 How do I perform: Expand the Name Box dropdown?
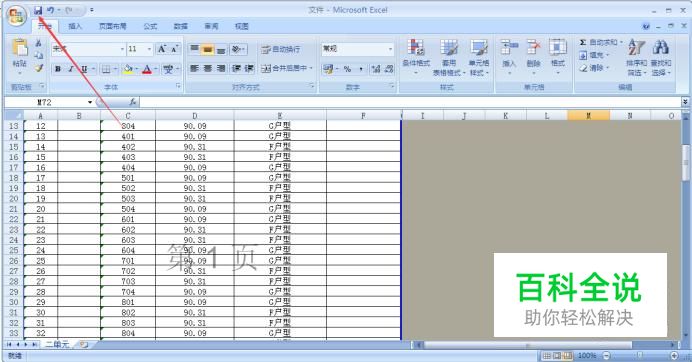click(90, 102)
